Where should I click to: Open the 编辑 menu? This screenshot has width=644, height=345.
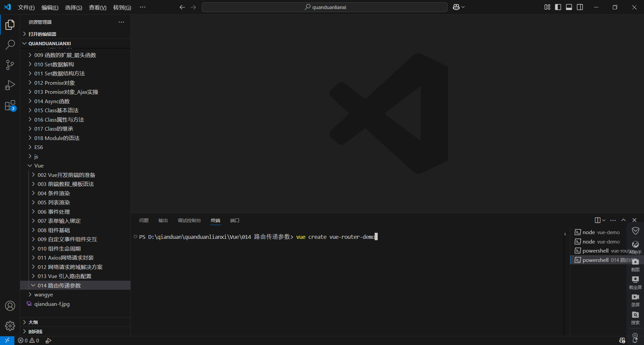click(50, 7)
